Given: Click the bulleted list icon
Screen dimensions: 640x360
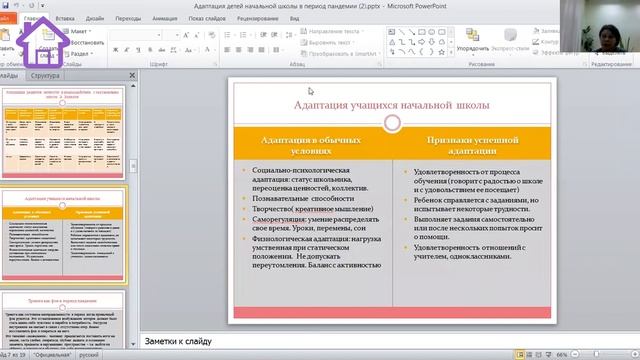Looking at the screenshot, I should coord(227,35).
